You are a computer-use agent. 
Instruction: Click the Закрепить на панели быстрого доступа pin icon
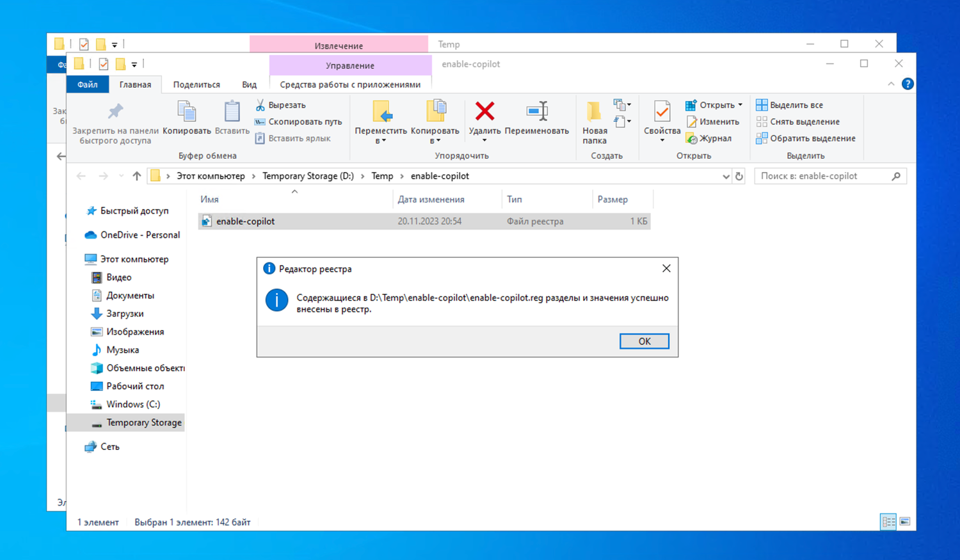click(115, 111)
